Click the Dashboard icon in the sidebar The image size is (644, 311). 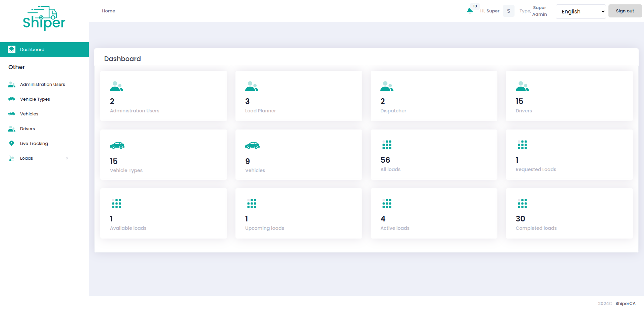coord(11,49)
